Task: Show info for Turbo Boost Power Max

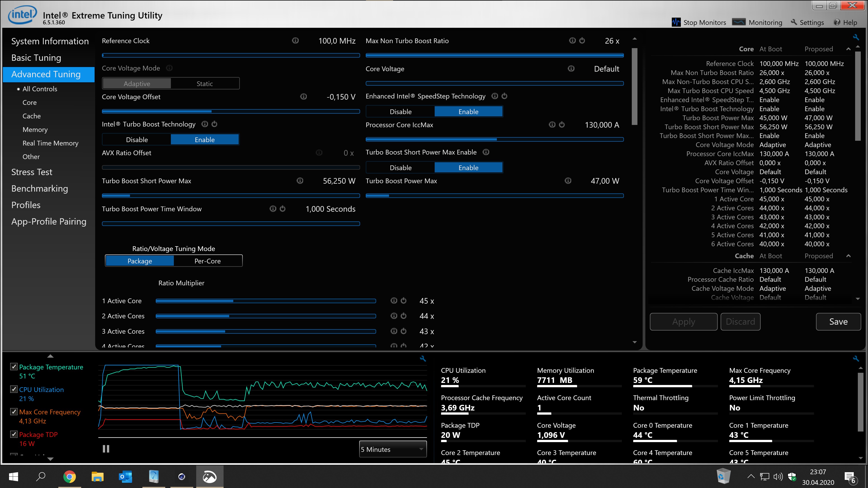Action: 568,181
